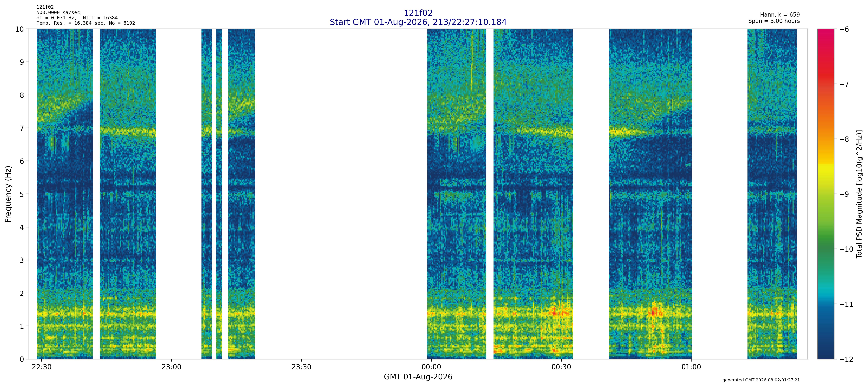Screen dimensions: 868x387
Task: Click the PSD magnitude colorbar gradient
Action: click(x=826, y=194)
